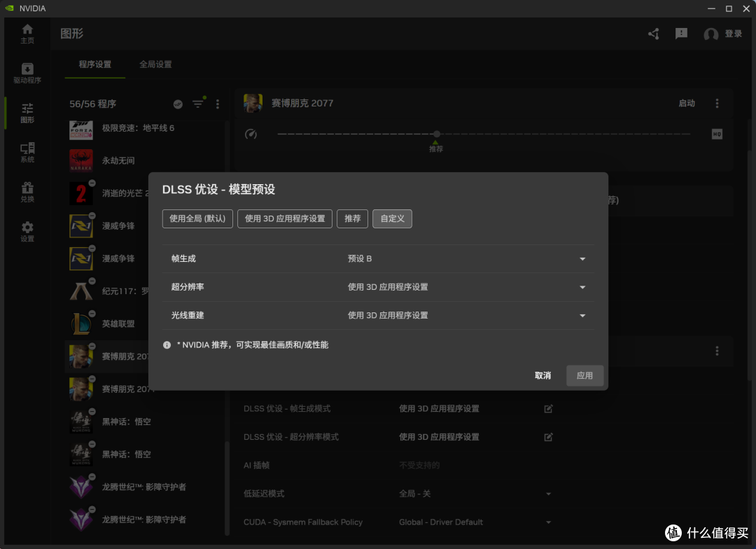Click the 启动 launch button

pos(687,103)
